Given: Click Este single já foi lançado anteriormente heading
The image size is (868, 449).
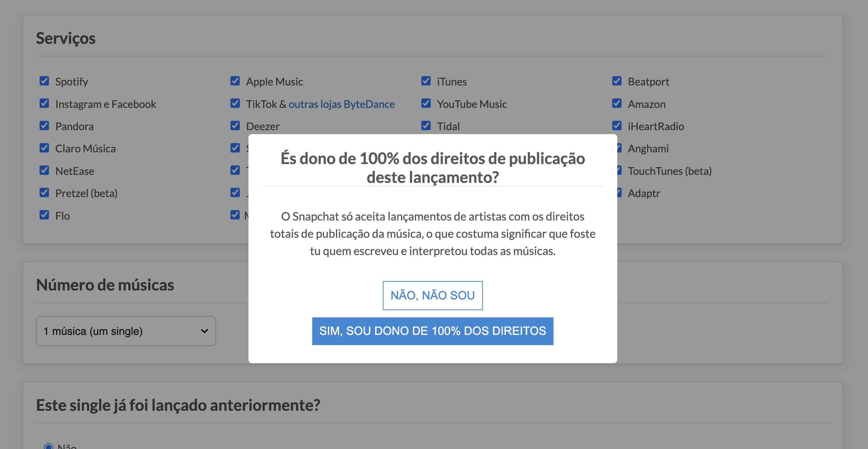Looking at the screenshot, I should (178, 405).
